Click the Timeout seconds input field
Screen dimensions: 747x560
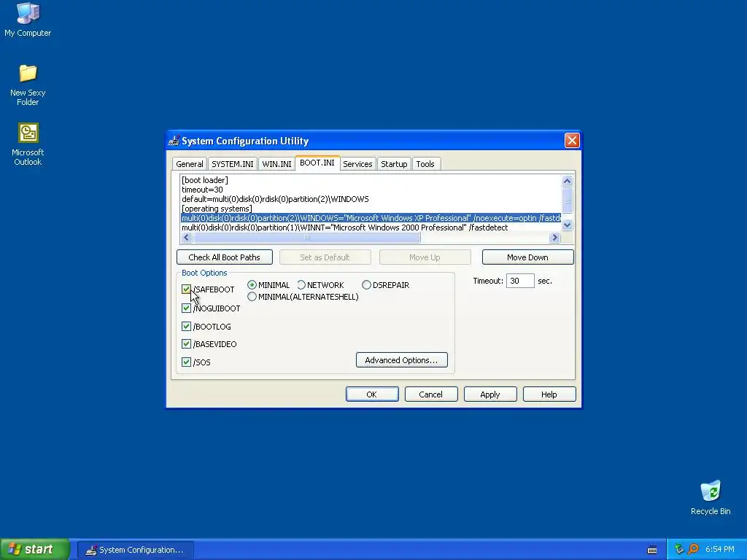519,281
